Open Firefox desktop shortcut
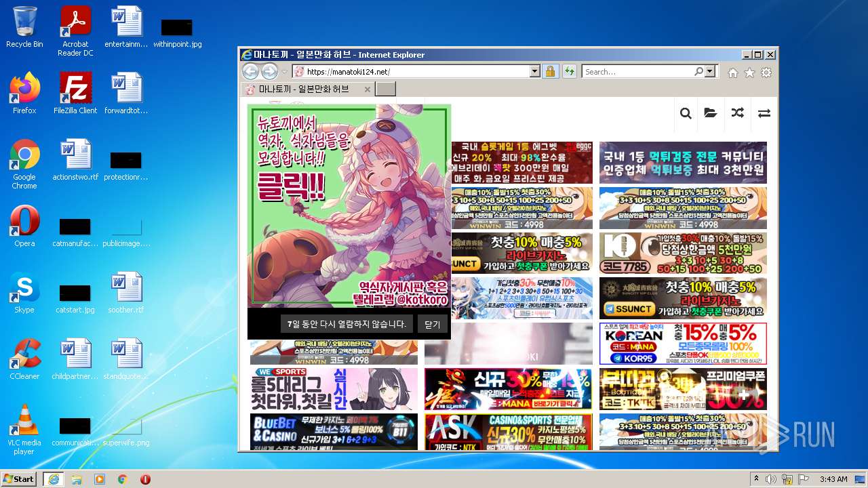Viewport: 868px width, 488px height. pyautogui.click(x=24, y=94)
